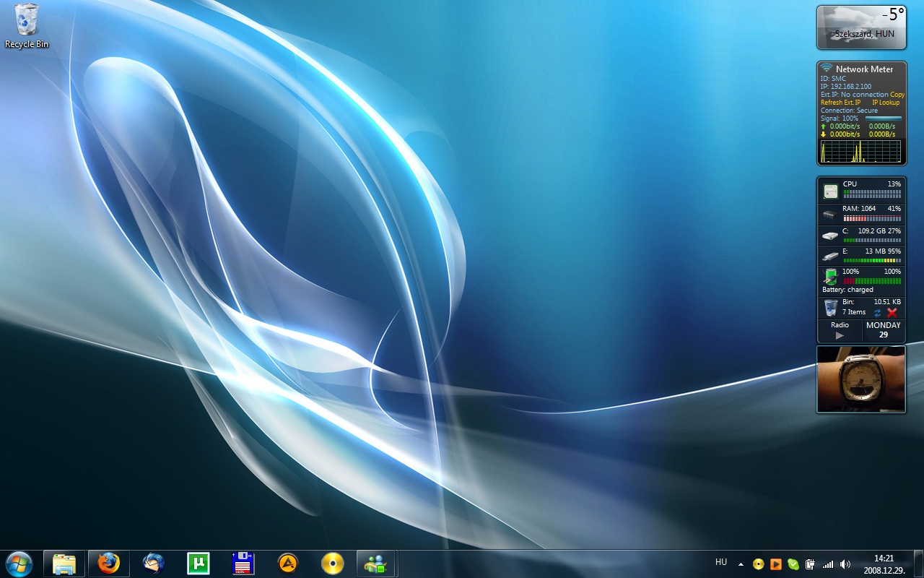Open Thunderbird mail from the taskbar
The image size is (924, 578).
[154, 563]
